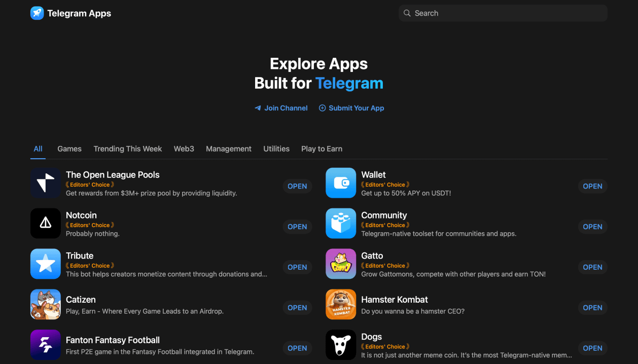Click the Telegram Apps rocket logo
Image resolution: width=638 pixels, height=364 pixels.
click(x=37, y=13)
